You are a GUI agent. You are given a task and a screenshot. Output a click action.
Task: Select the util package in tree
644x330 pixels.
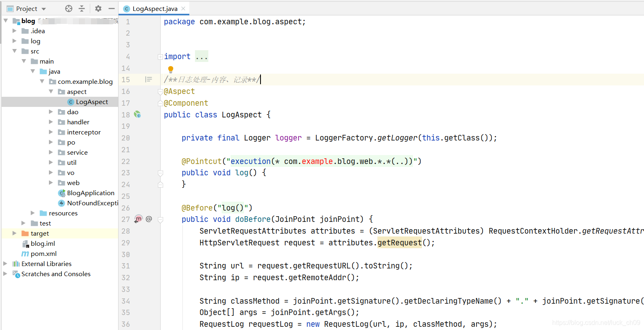72,163
